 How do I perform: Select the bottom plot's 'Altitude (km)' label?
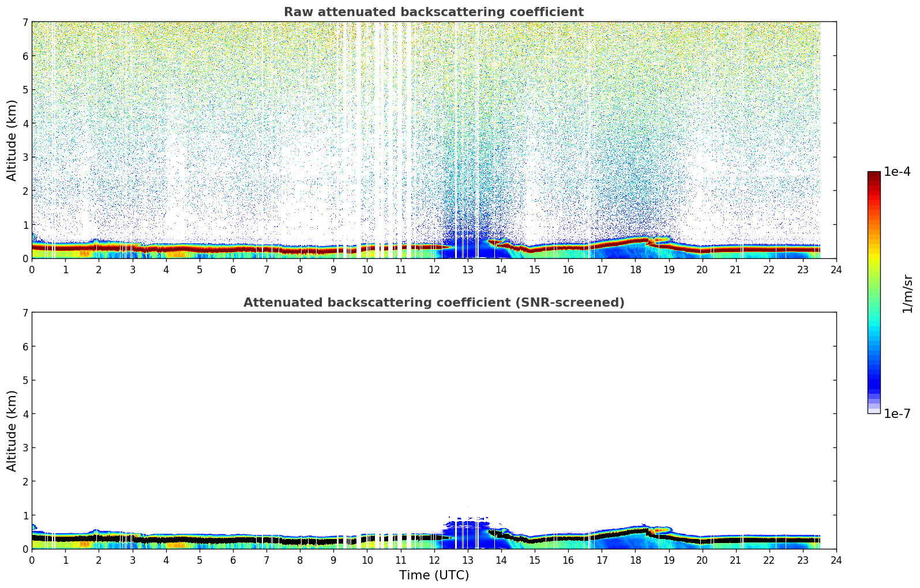12,431
